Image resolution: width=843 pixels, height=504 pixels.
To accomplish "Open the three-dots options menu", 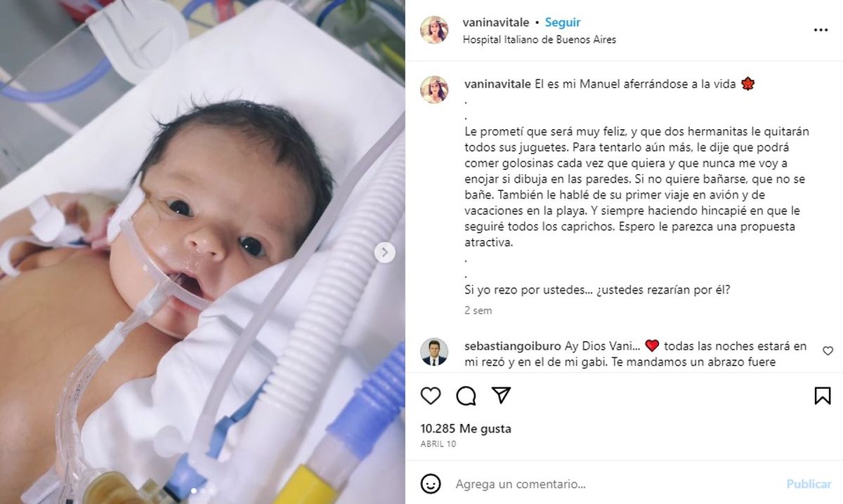I will click(821, 30).
